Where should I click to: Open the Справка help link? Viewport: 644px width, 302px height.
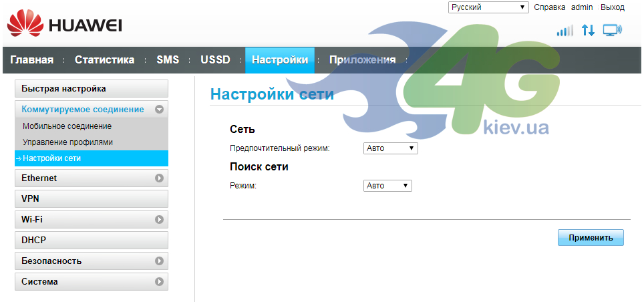[550, 7]
